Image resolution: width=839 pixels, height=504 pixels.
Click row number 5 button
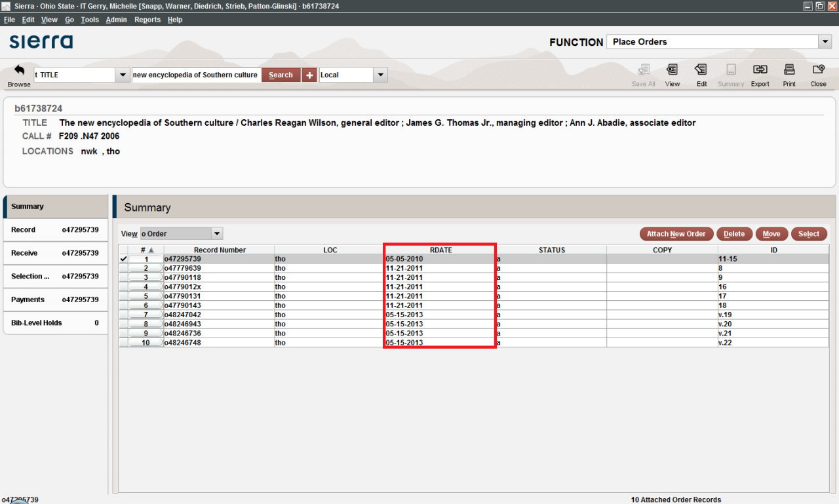(x=146, y=296)
